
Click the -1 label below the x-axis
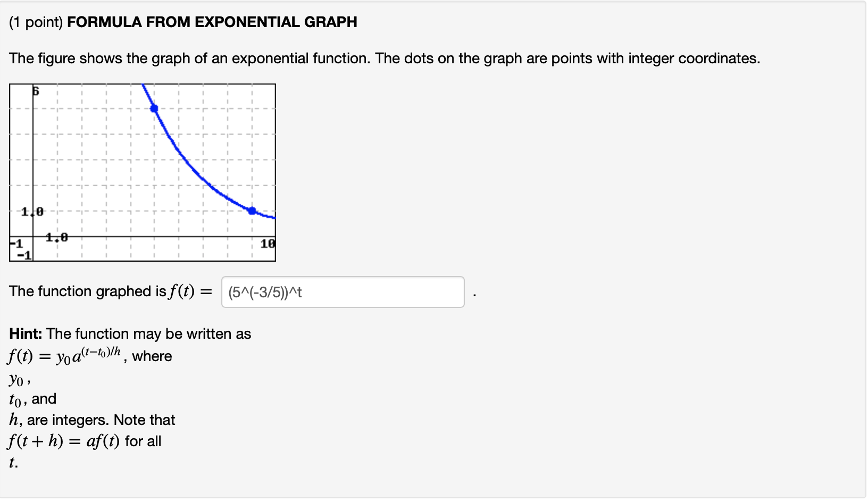[25, 256]
